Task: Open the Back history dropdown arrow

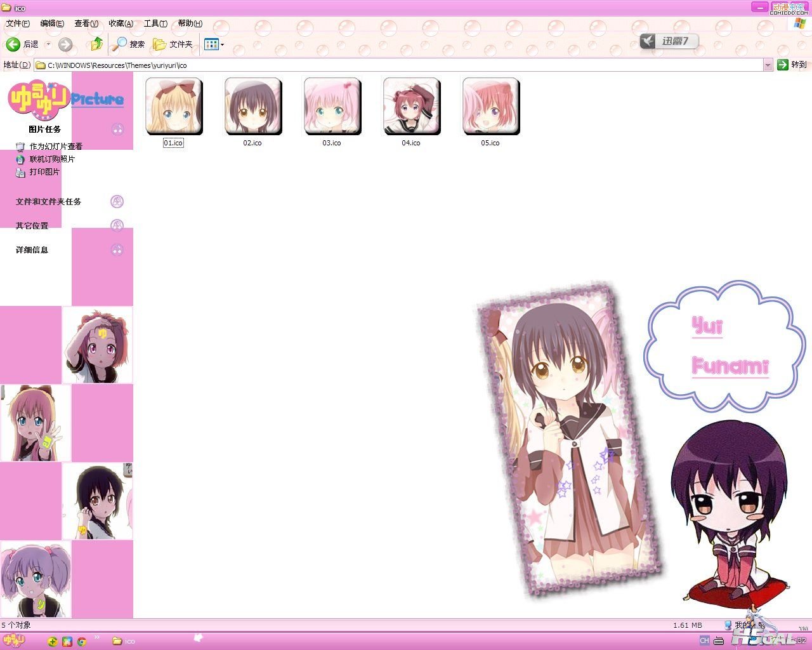Action: [48, 44]
